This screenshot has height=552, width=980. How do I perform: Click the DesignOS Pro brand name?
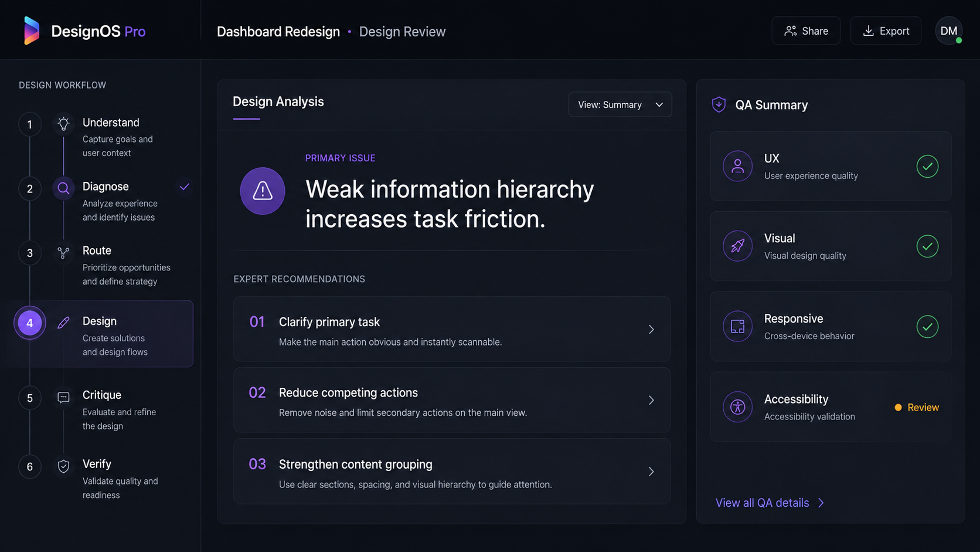point(98,31)
